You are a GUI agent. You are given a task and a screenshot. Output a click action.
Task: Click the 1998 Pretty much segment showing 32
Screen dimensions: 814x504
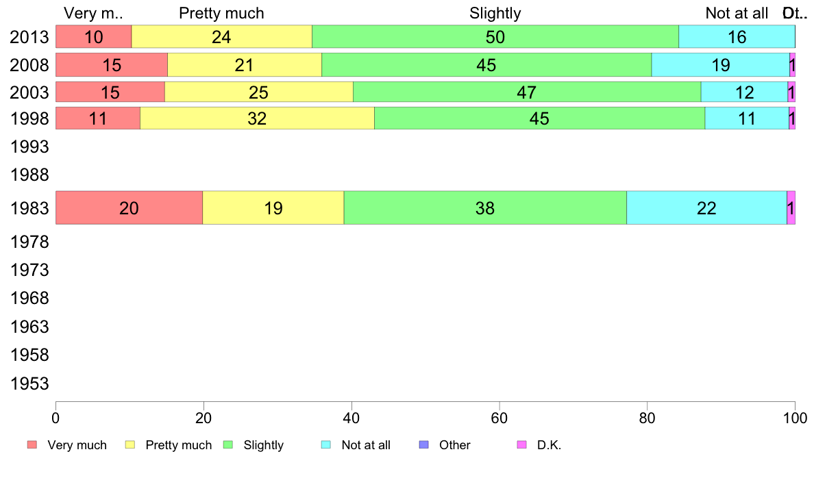[257, 118]
